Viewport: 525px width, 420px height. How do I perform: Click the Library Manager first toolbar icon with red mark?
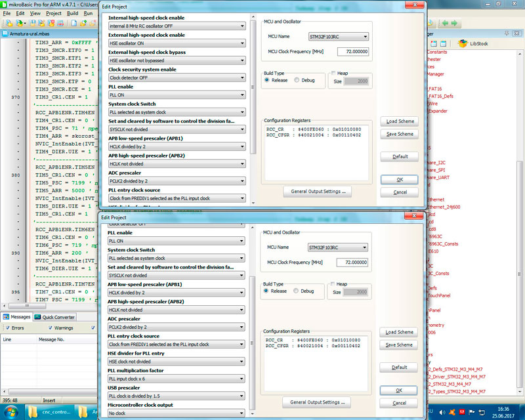[434, 43]
